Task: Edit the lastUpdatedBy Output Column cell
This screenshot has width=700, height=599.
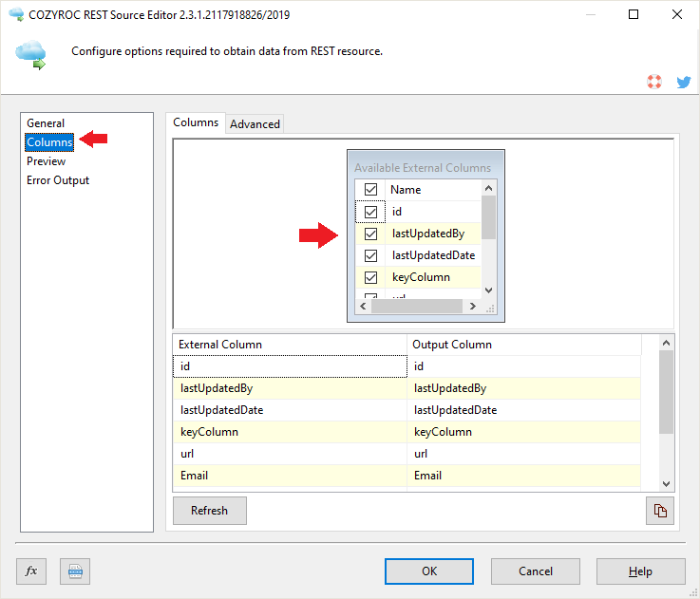Action: click(524, 388)
